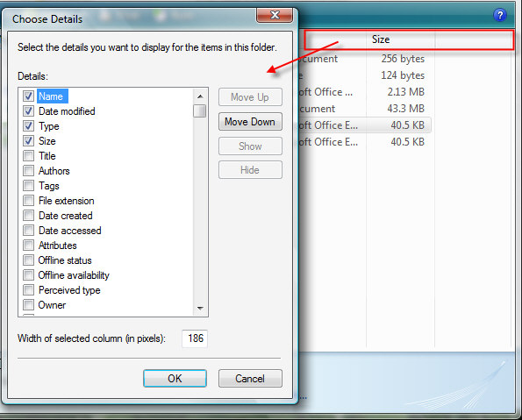Viewport: 522px width, 420px height.
Task: Confirm the dialog with OK
Action: tap(175, 379)
